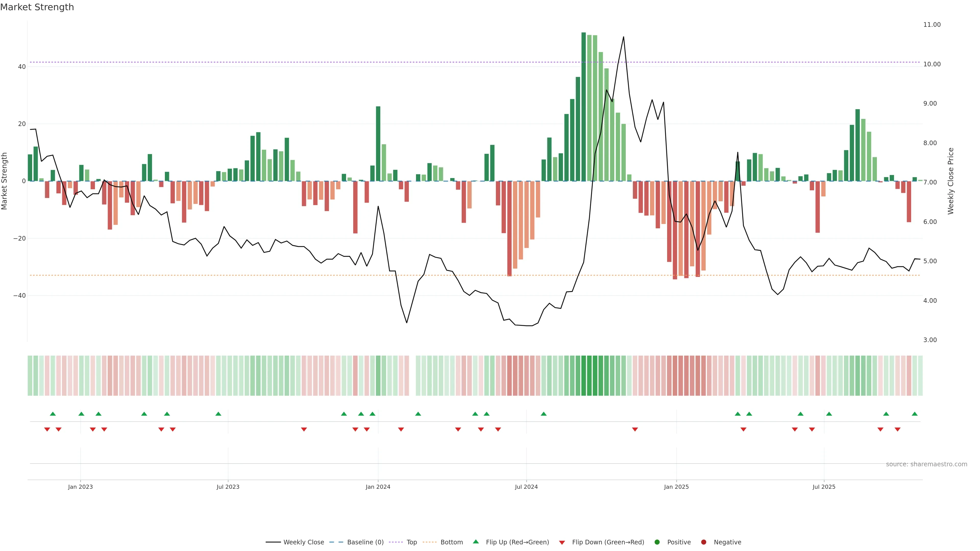Click the Jan 2024 x-axis label
This screenshot has height=551, width=980.
[378, 487]
